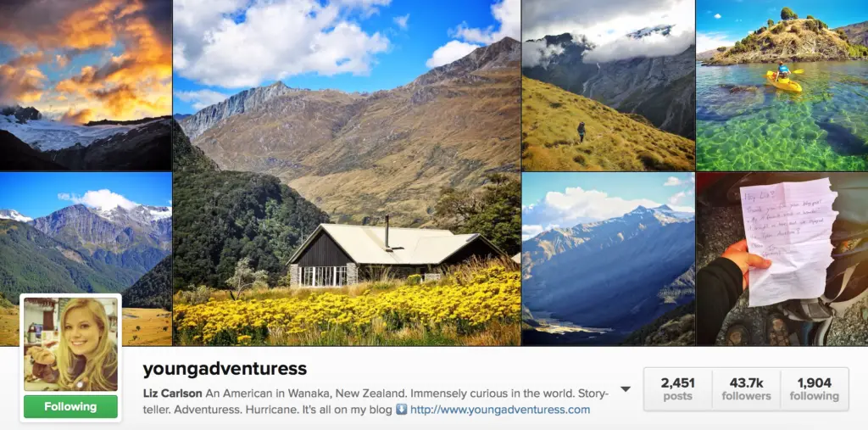The width and height of the screenshot is (868, 430).
Task: View the 43.7k followers list
Action: coord(746,389)
